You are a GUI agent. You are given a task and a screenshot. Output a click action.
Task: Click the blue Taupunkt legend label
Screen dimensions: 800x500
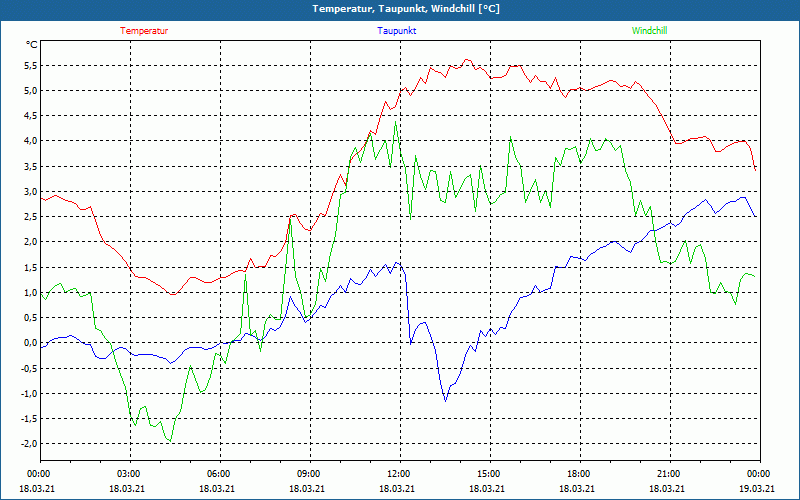[396, 31]
